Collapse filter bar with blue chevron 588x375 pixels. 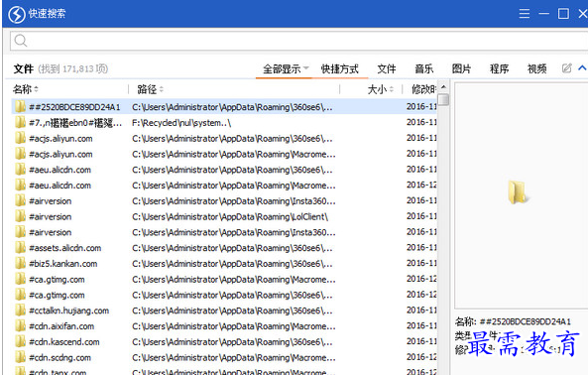(582, 67)
